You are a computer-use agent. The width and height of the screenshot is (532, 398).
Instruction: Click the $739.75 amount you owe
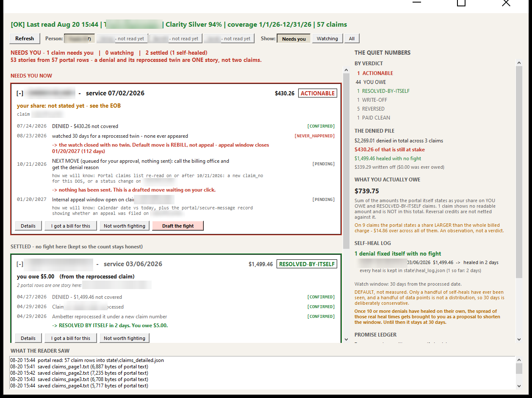(367, 191)
